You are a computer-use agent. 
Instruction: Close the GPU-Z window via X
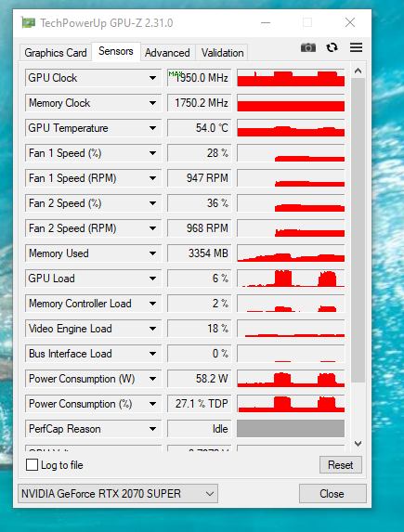[350, 22]
